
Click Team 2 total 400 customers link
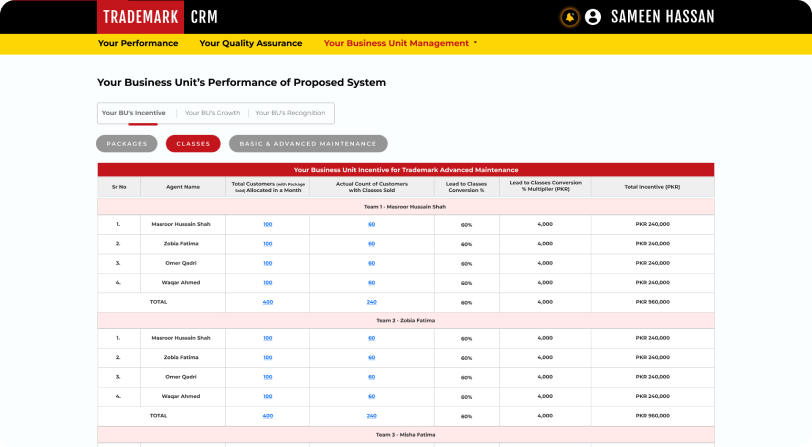[x=267, y=415]
